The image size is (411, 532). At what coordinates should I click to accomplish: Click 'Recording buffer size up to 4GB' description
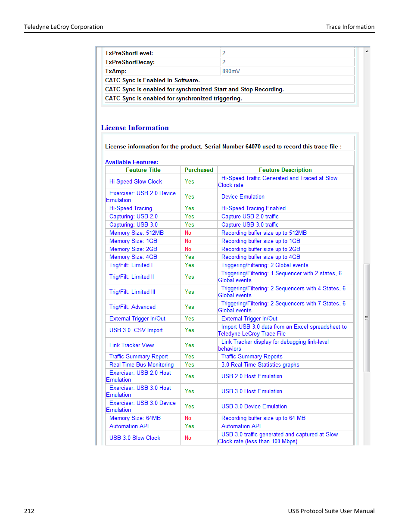coord(261,257)
